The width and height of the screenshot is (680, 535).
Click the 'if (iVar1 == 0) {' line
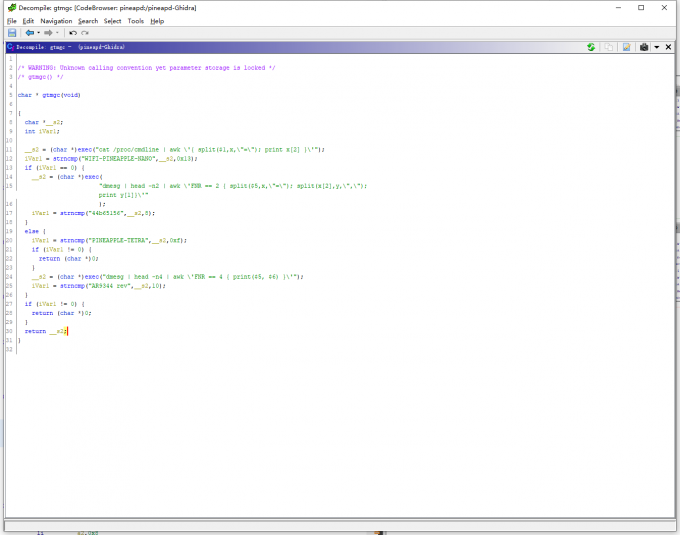55,168
